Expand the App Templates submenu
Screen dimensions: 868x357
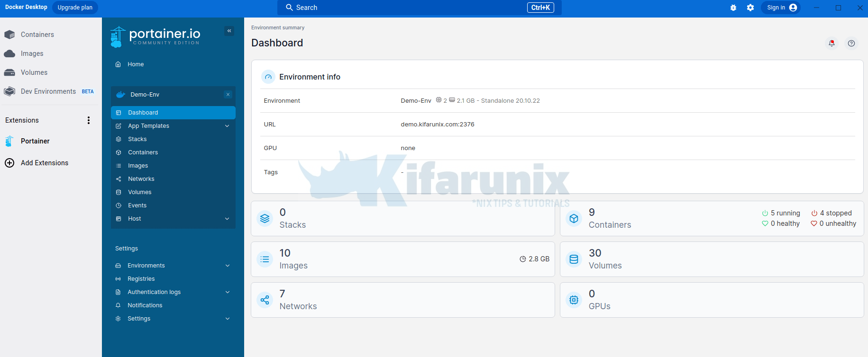[x=227, y=126]
